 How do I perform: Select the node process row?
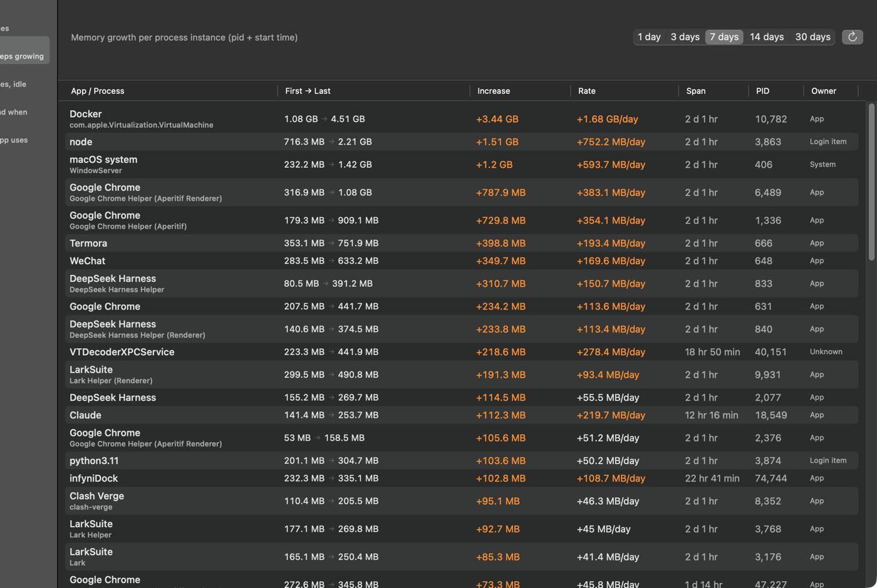[x=462, y=142]
